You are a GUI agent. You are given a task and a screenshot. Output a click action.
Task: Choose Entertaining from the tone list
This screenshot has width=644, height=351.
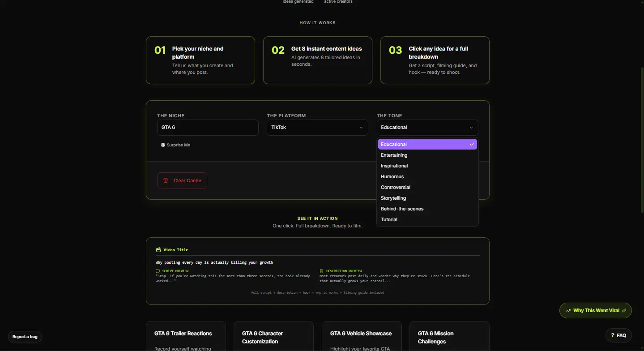click(x=427, y=155)
